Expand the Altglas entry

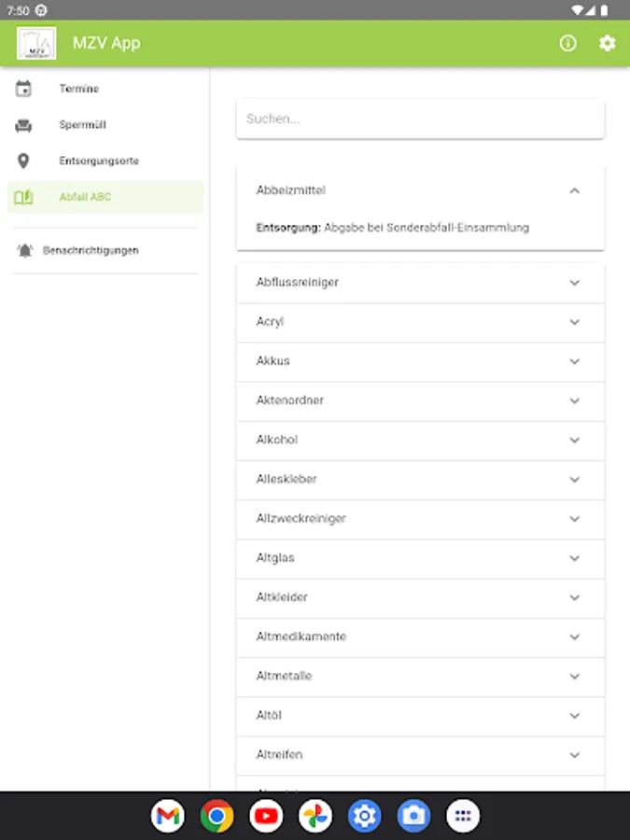pos(574,558)
